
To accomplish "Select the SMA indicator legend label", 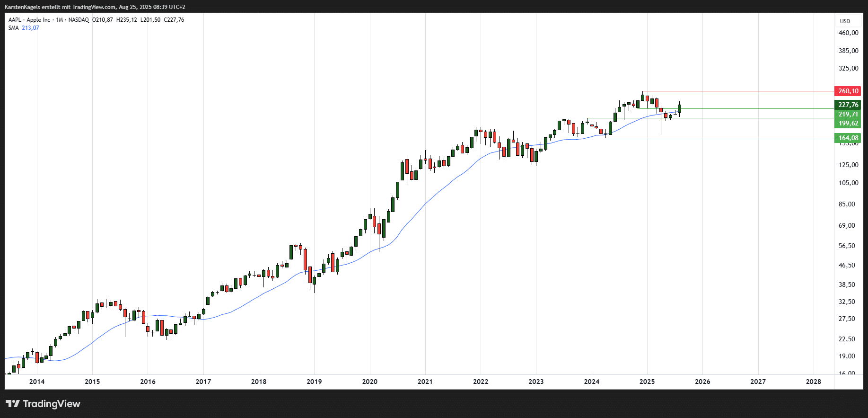I will tap(13, 28).
